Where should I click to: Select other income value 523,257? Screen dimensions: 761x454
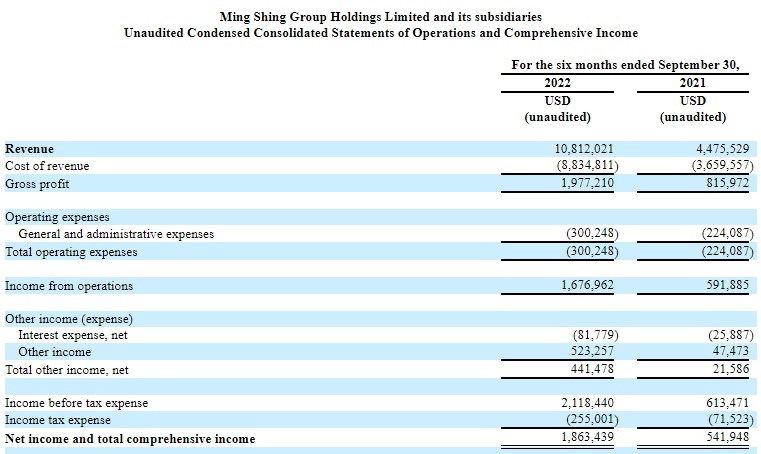(x=592, y=351)
